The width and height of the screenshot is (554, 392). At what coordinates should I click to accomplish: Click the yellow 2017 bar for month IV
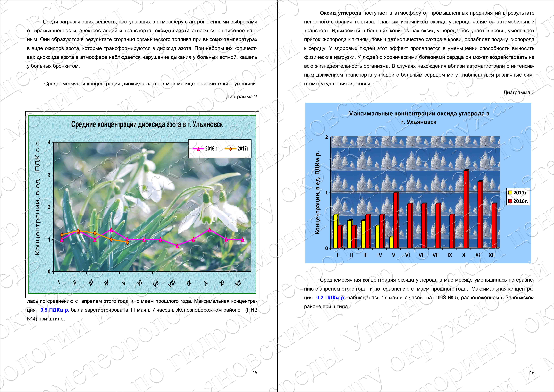(378, 237)
